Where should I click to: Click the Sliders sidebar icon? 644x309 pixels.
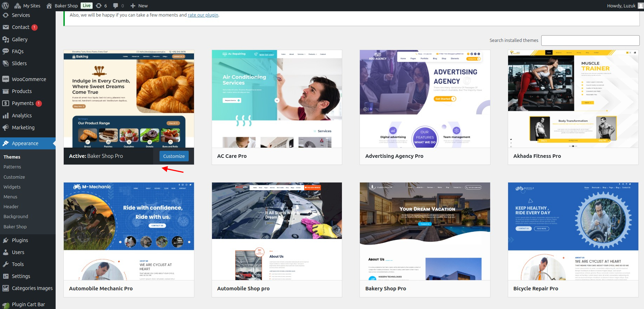coord(6,63)
